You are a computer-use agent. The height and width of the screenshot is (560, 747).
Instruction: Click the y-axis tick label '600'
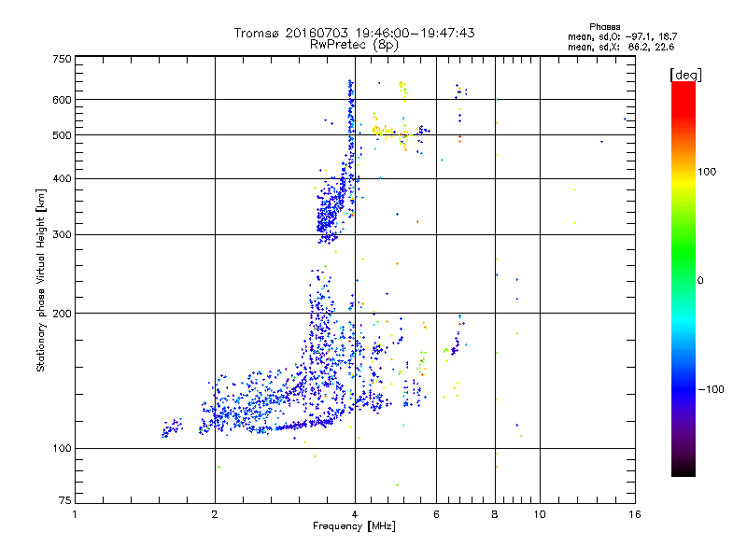coord(62,100)
